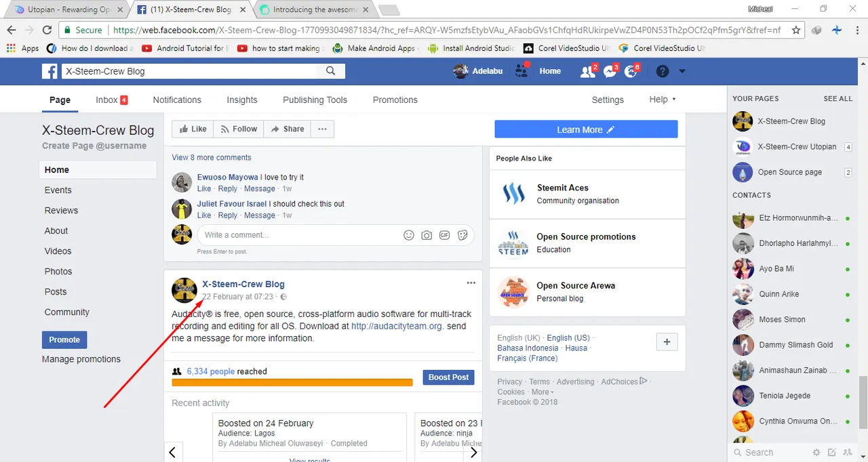Click the search magnifier in Facebook bar
868x462 pixels.
pyautogui.click(x=331, y=70)
